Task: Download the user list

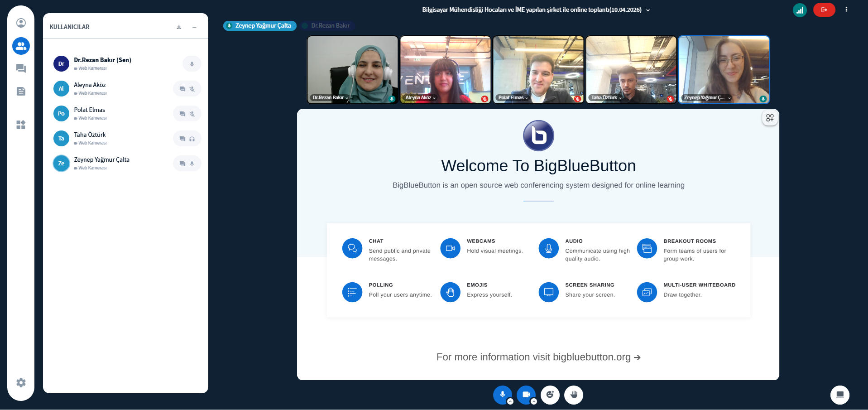Action: pyautogui.click(x=179, y=27)
